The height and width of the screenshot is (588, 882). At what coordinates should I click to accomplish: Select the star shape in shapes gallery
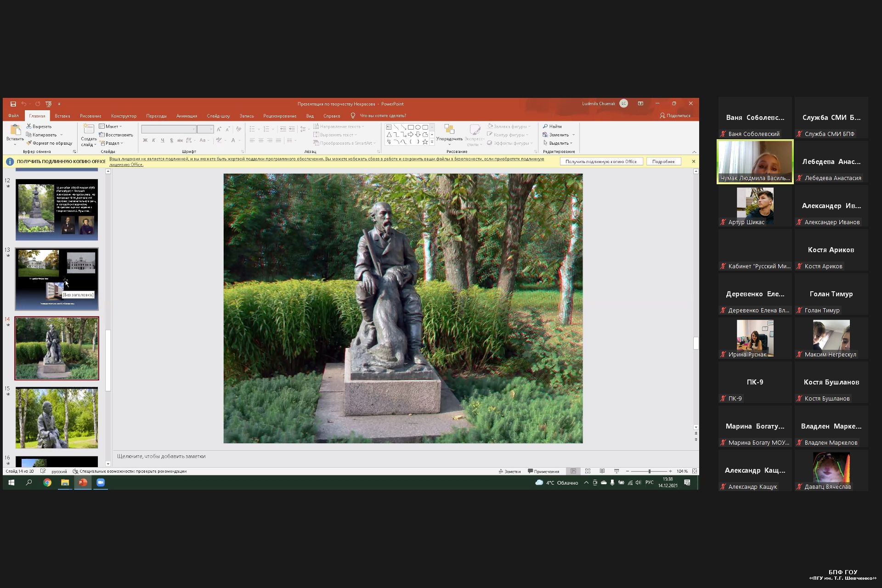point(425,142)
